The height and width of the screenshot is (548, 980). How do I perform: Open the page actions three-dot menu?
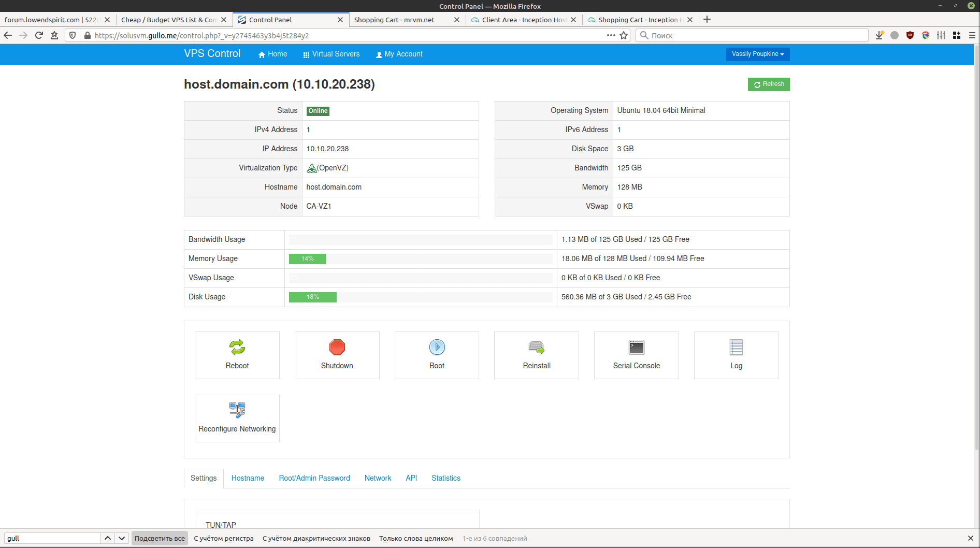click(x=611, y=35)
